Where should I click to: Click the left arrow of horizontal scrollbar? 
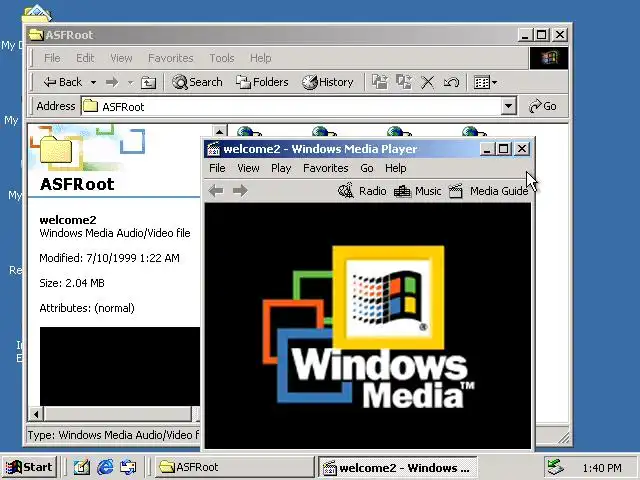point(36,414)
